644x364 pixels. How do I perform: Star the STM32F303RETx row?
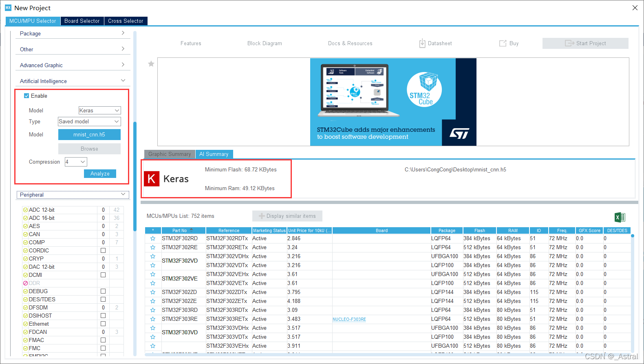pos(153,319)
